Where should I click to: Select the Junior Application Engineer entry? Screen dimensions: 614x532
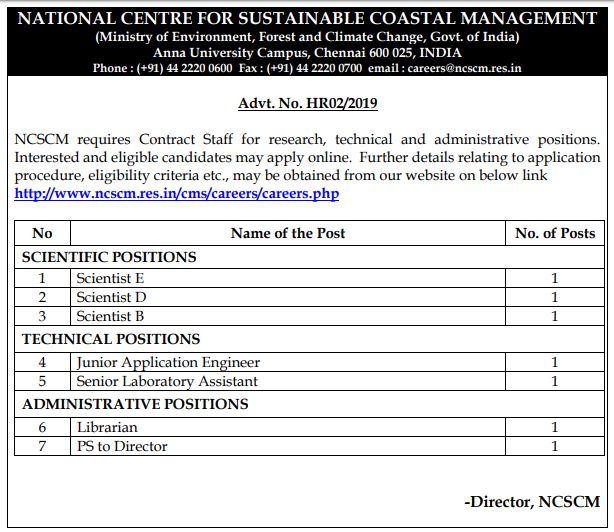tap(168, 362)
